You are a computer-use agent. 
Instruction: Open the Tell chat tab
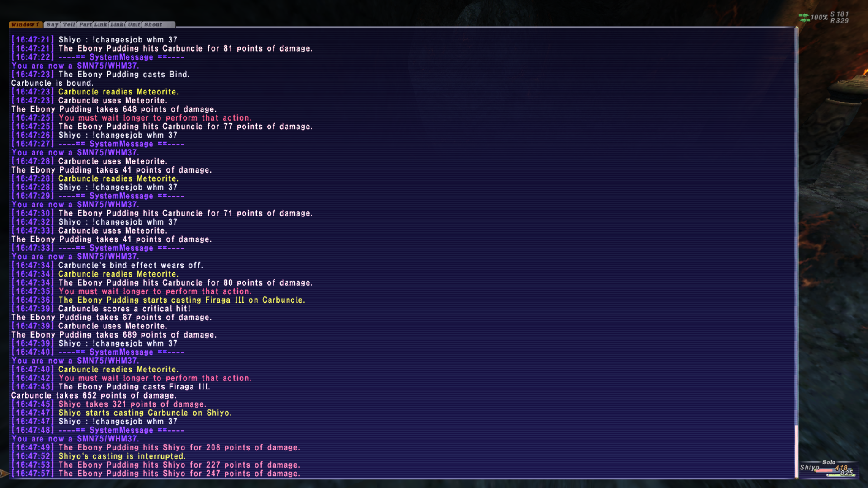coord(69,25)
